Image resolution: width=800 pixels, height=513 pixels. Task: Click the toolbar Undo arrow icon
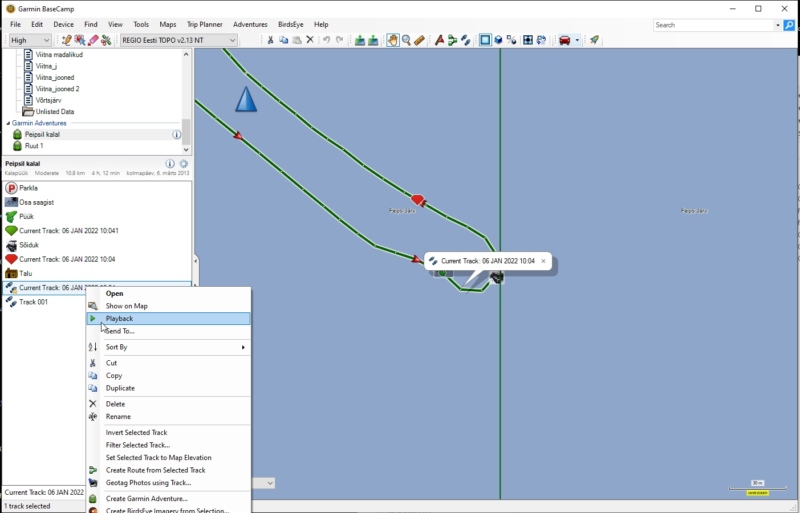(326, 40)
